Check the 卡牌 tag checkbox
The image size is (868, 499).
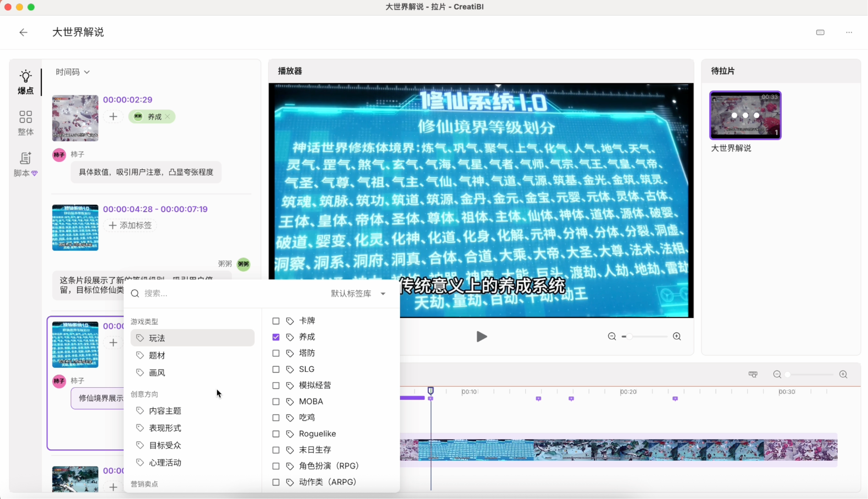point(276,321)
